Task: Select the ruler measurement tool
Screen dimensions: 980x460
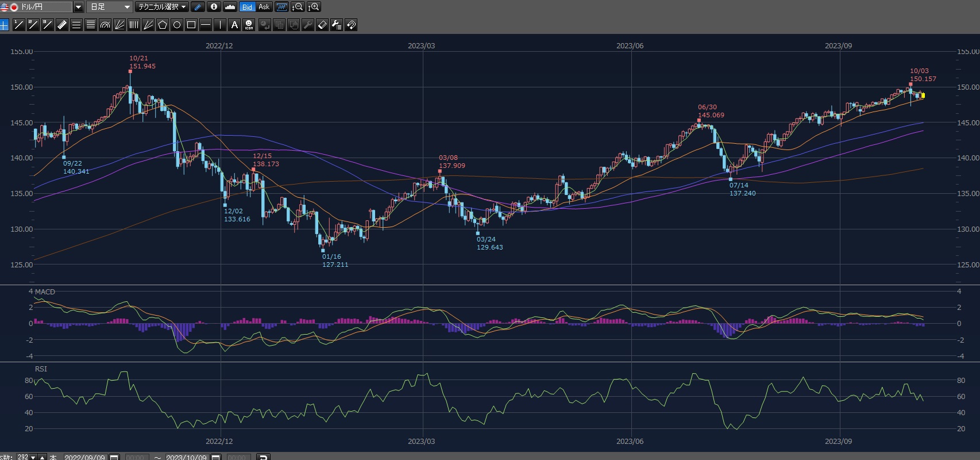Action: coord(62,25)
